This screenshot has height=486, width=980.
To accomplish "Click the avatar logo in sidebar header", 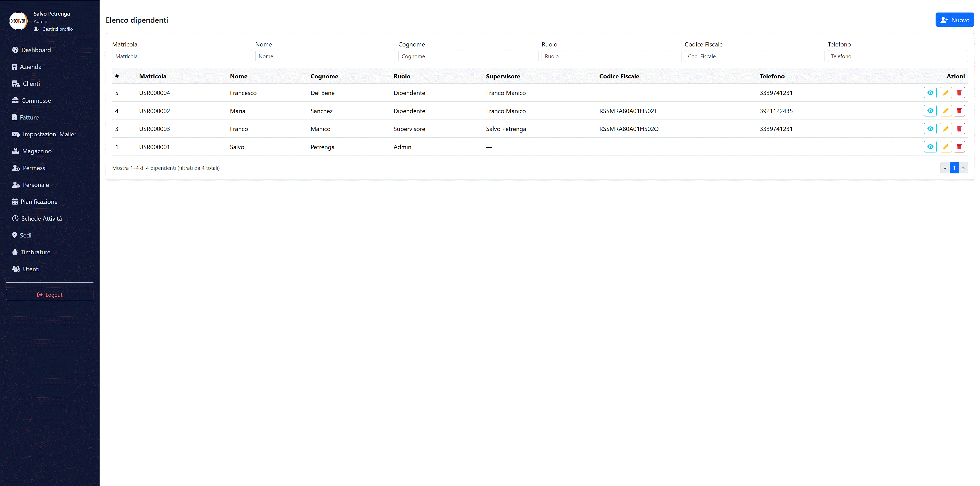I will click(18, 21).
